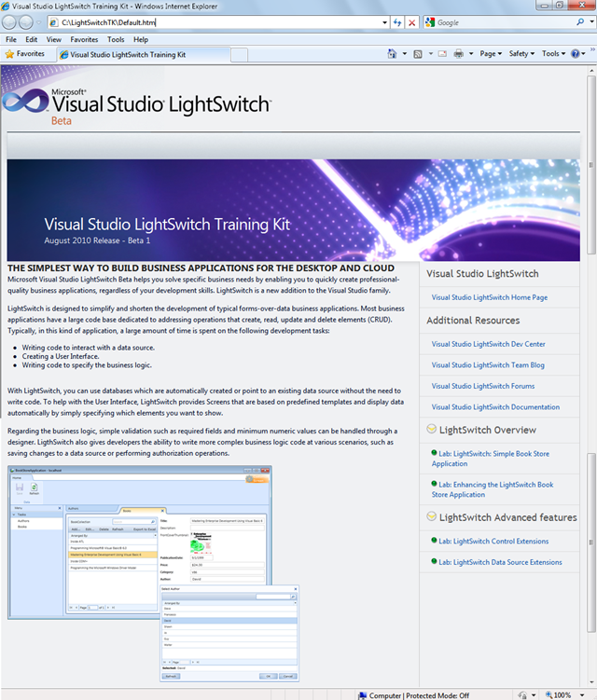This screenshot has height=700, width=597.
Task: Click in the Google search box
Action: (505, 22)
